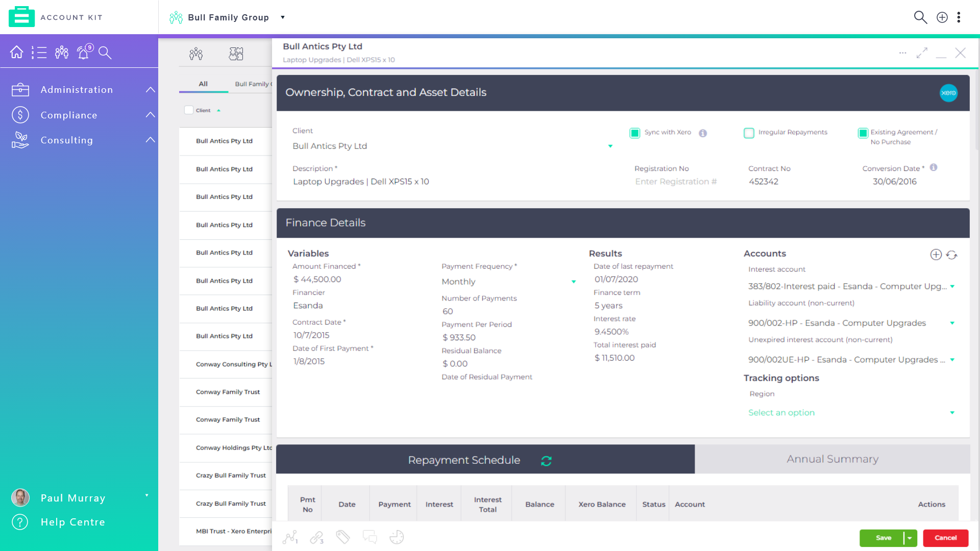This screenshot has width=980, height=551.
Task: Click the Registration No input field
Action: (x=676, y=182)
